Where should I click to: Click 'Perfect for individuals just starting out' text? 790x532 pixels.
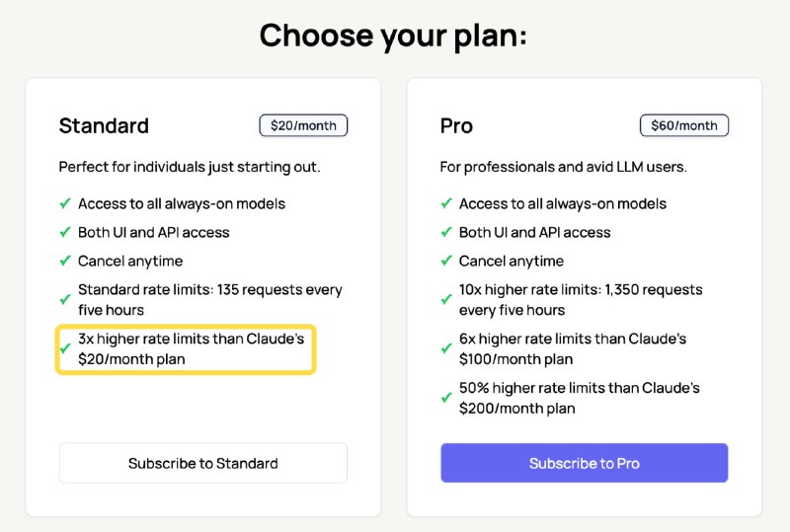coord(188,167)
